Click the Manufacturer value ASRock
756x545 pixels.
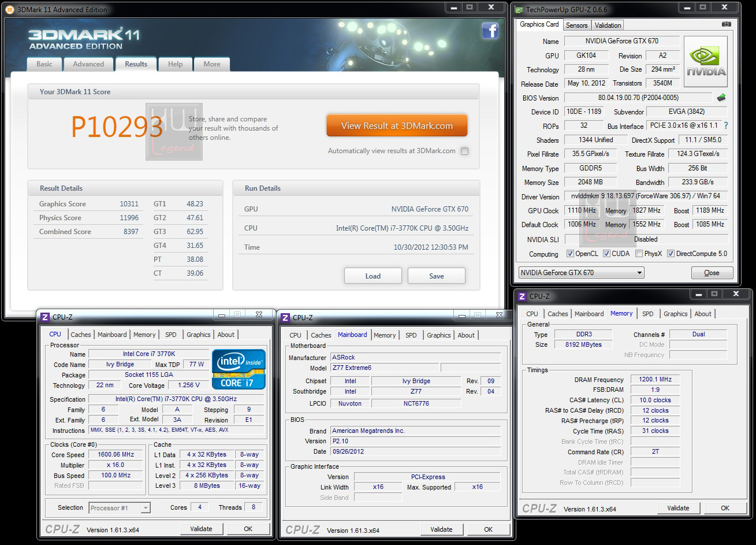(x=415, y=357)
